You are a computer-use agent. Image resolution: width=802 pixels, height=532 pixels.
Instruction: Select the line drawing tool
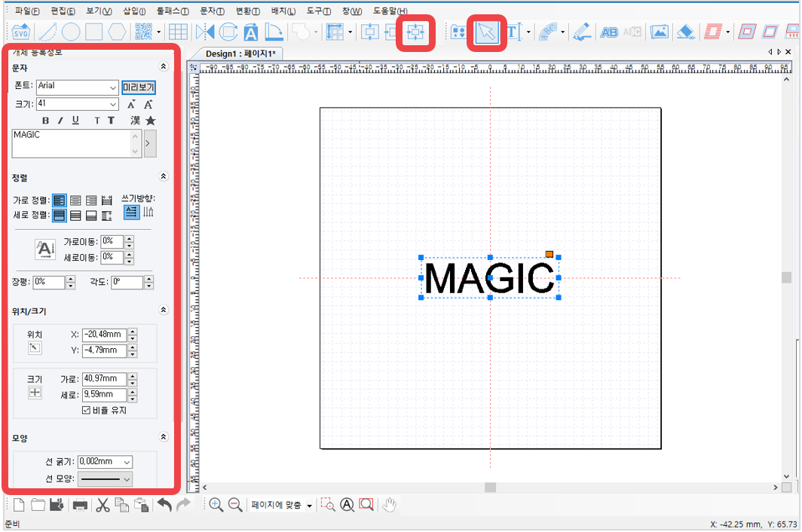pyautogui.click(x=47, y=32)
